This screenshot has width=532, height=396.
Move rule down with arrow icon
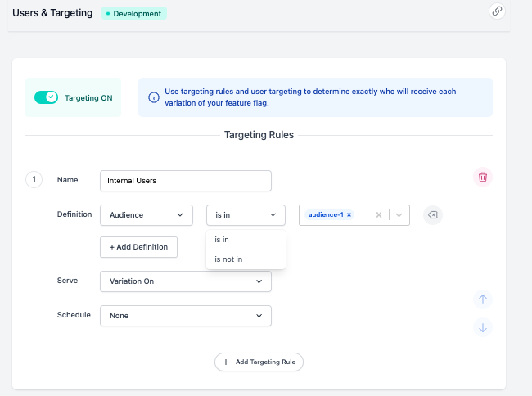click(x=483, y=327)
